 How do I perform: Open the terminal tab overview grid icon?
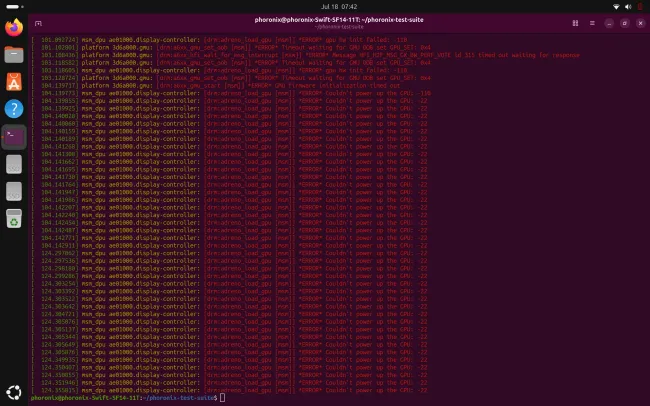(x=575, y=23)
